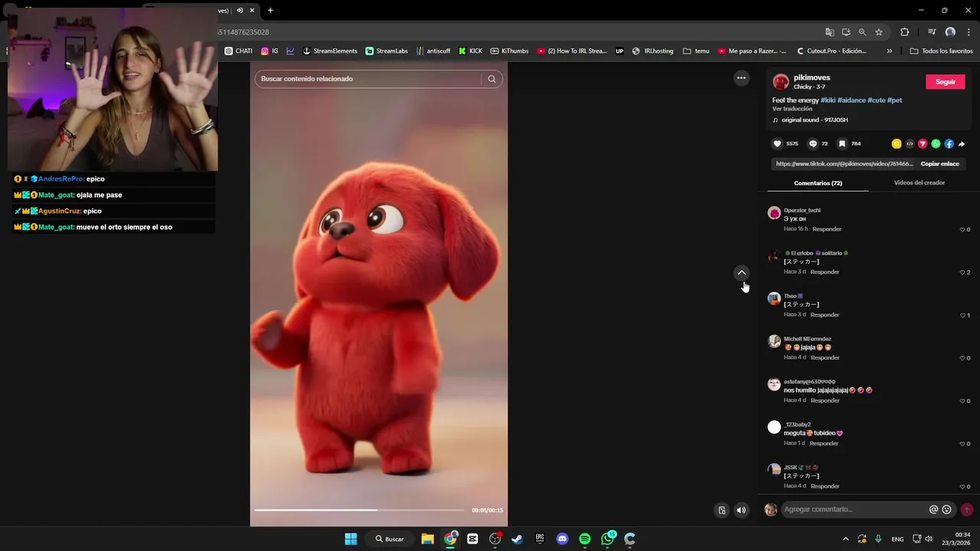The height and width of the screenshot is (551, 980).
Task: Open the Chrome three-dot menu
Action: [969, 32]
